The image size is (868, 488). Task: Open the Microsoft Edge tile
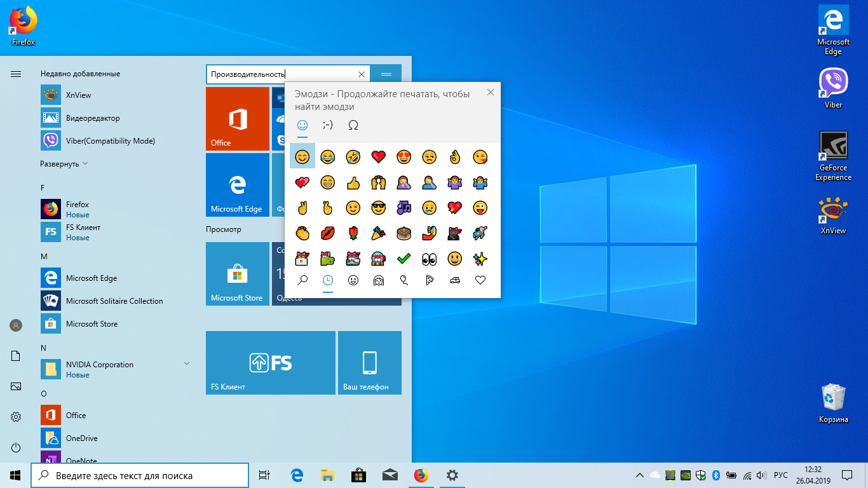[x=238, y=185]
